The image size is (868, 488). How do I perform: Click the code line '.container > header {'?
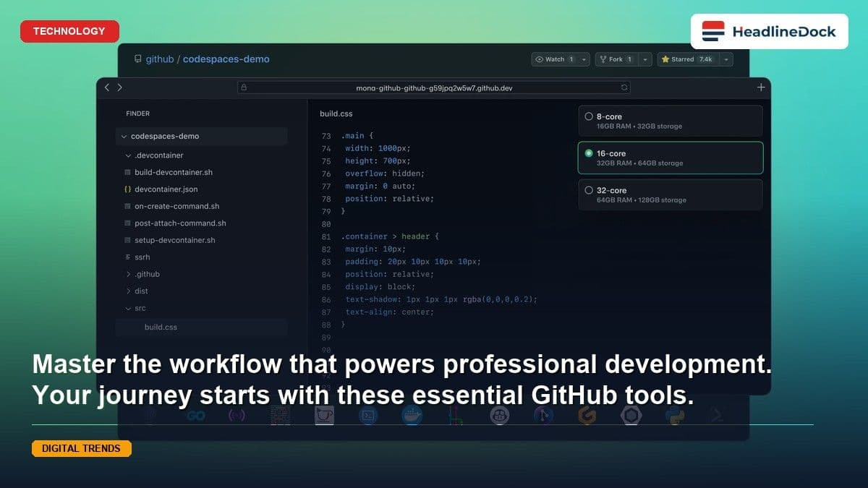[x=390, y=236]
